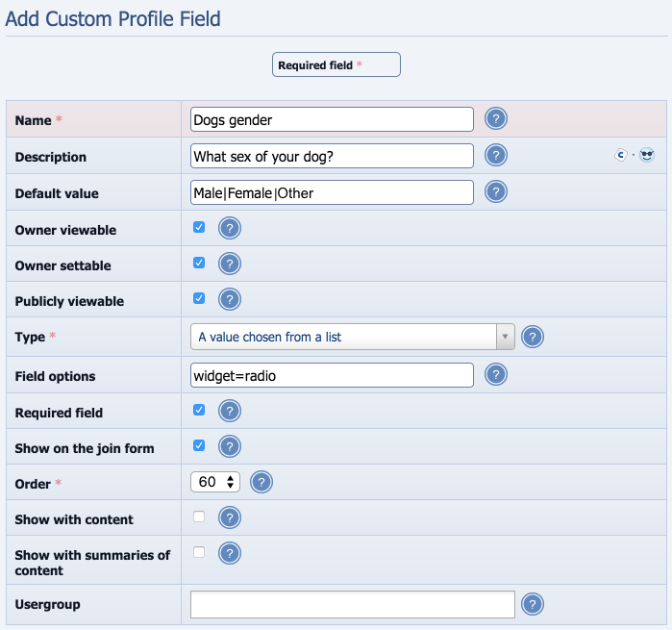Click the Name row label
672x630 pixels.
click(34, 120)
